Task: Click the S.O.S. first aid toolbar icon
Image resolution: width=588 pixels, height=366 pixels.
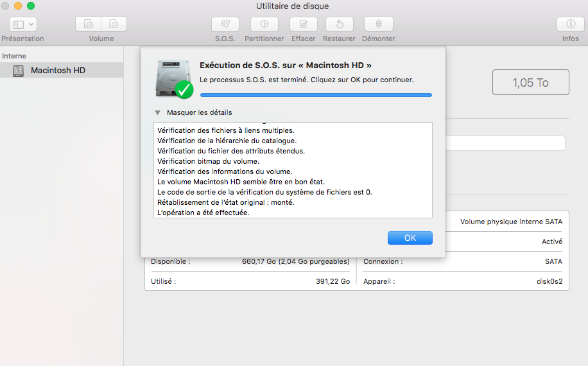Action: click(x=225, y=24)
